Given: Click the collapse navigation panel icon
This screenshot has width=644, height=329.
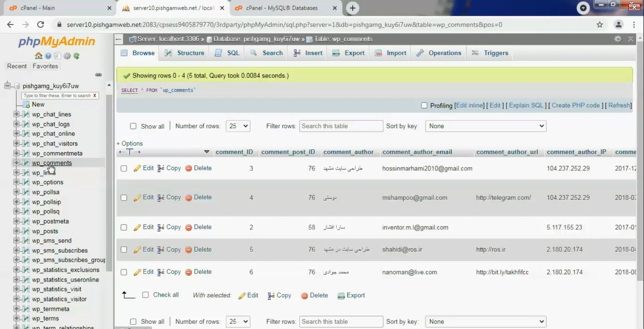Looking at the screenshot, I should point(119,39).
